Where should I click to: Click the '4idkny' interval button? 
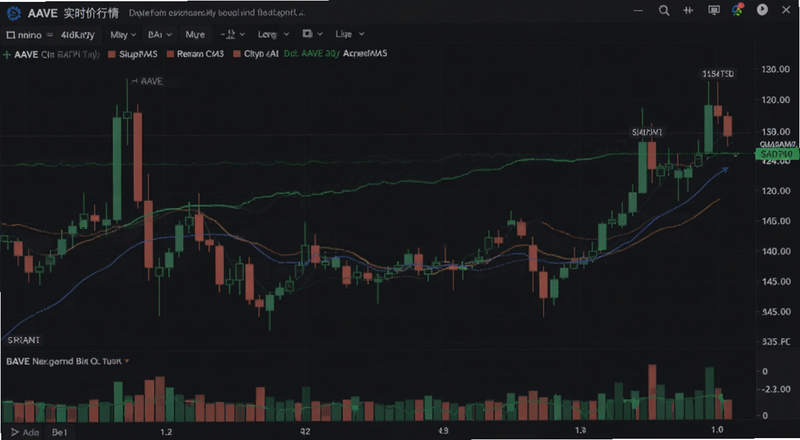(x=78, y=35)
